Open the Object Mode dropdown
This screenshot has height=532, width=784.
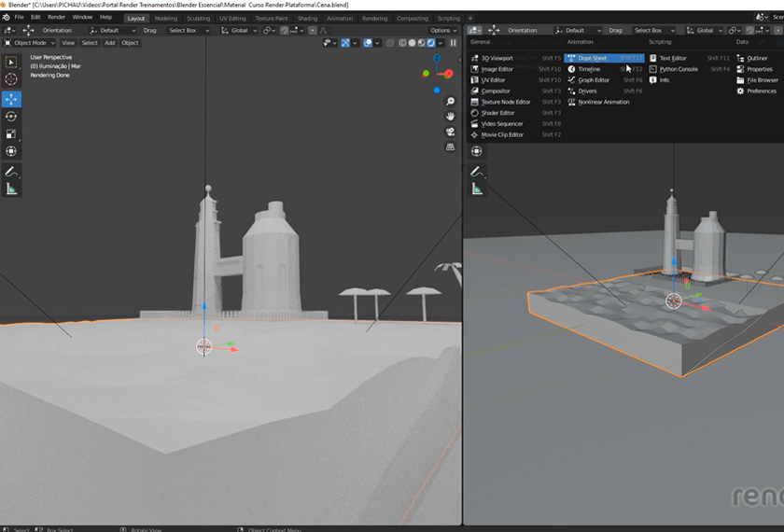coord(31,43)
